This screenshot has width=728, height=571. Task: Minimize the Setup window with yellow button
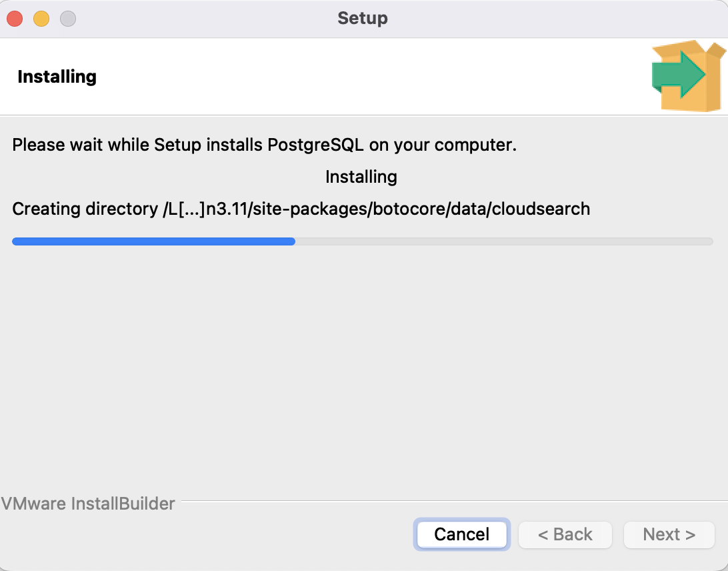tap(41, 19)
